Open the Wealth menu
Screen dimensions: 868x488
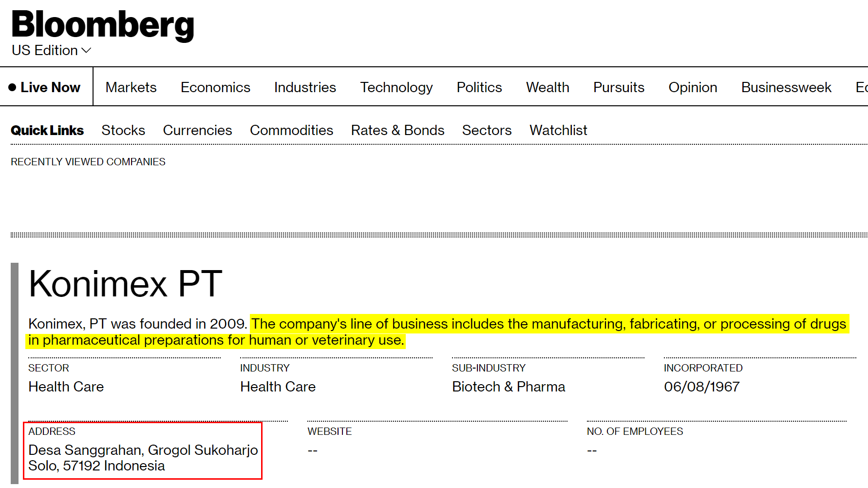pyautogui.click(x=547, y=87)
